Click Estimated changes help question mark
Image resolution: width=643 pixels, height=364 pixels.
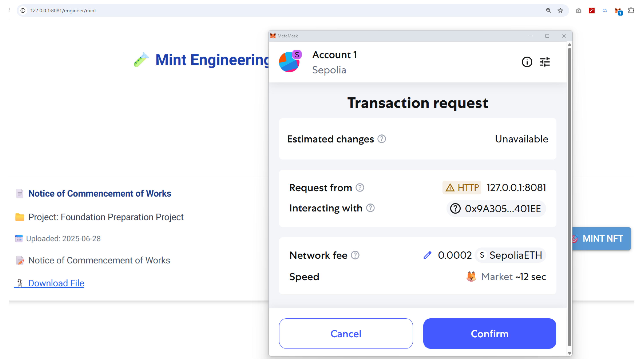[x=381, y=139]
